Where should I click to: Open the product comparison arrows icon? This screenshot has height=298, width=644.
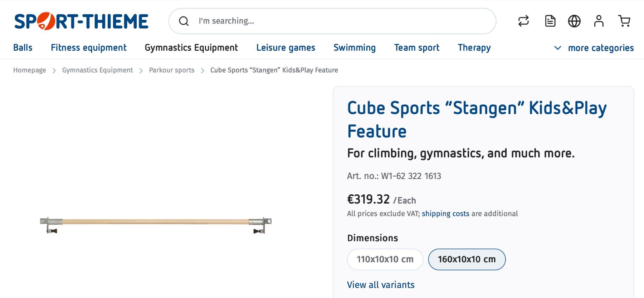tap(523, 21)
